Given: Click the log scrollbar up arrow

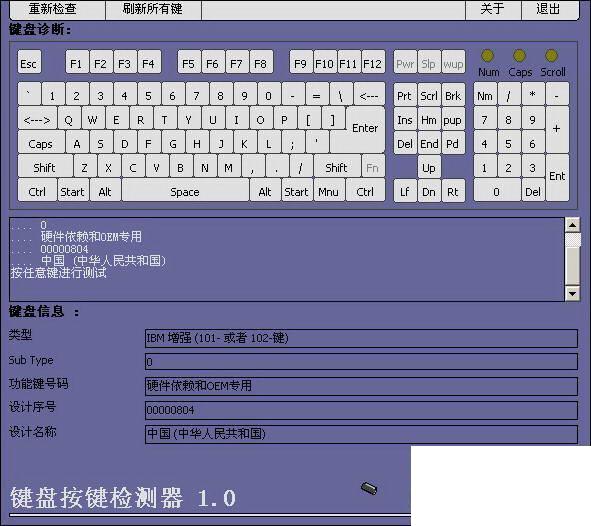Looking at the screenshot, I should 573,225.
